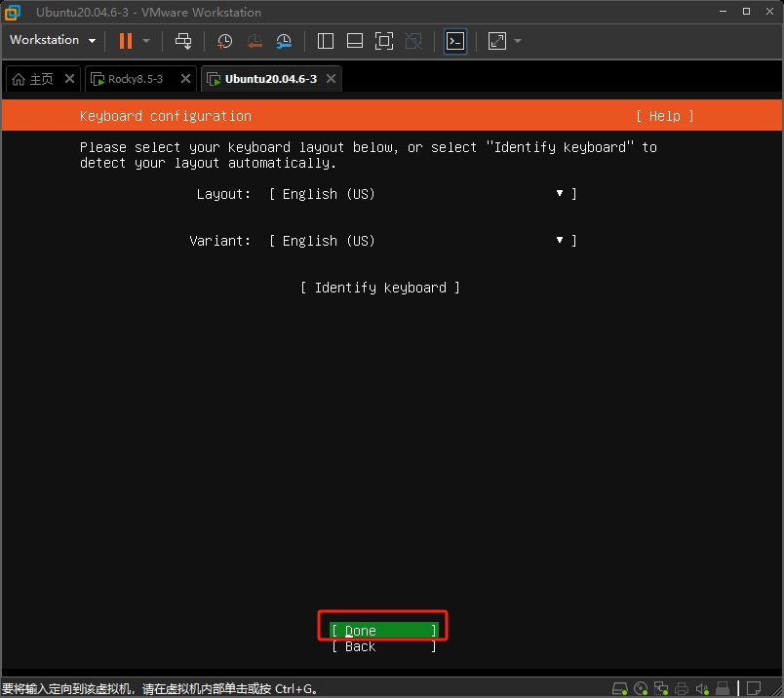Click the printer status bar icon
Screen dimensions: 784x698
[682, 689]
